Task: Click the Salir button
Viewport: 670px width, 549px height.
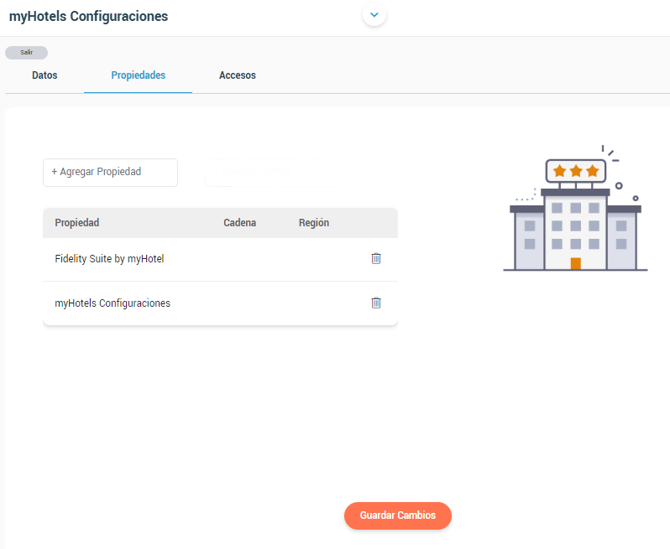Action: click(26, 53)
